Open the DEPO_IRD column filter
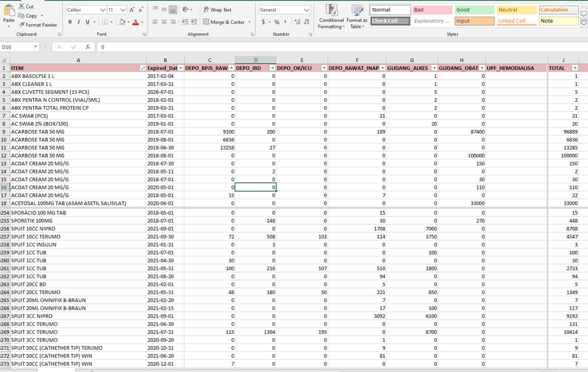The height and width of the screenshot is (372, 588). coord(272,68)
